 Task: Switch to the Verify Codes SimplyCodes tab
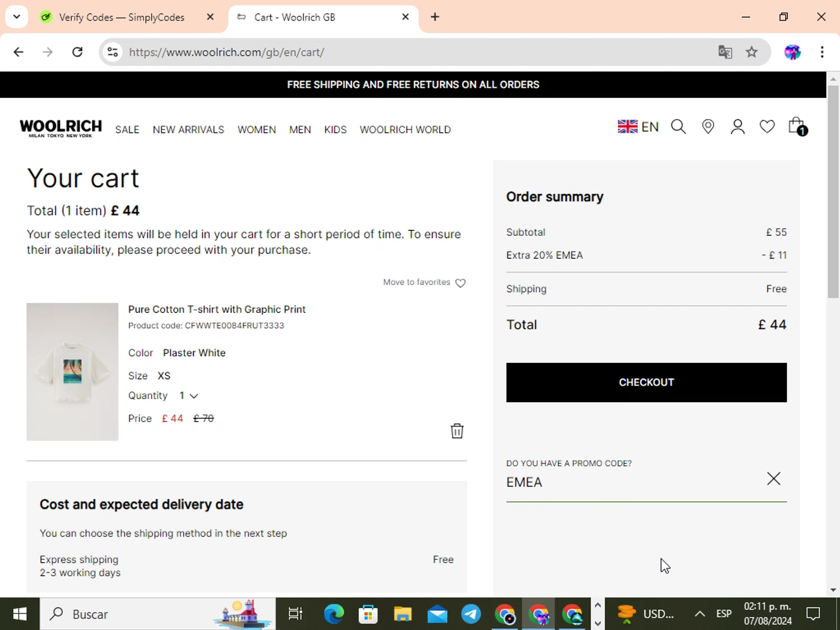120,17
